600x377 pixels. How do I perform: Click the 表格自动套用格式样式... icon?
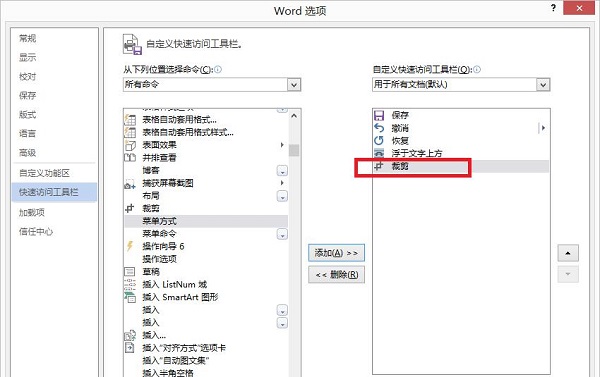coord(130,132)
